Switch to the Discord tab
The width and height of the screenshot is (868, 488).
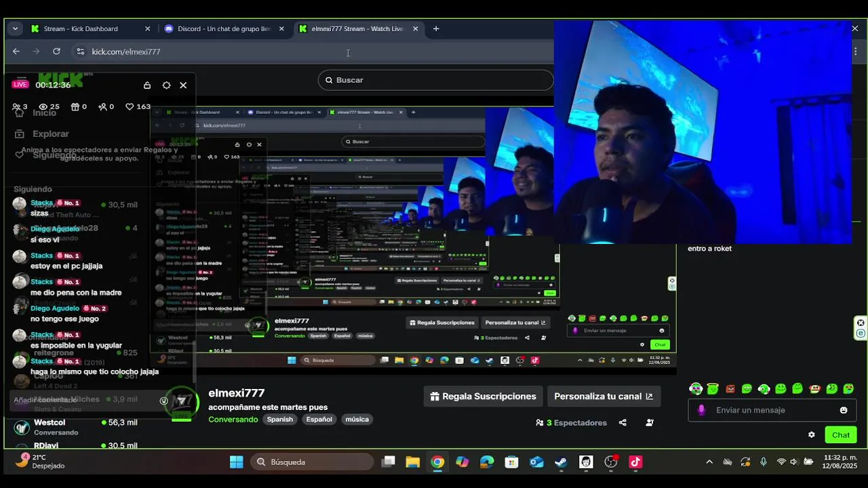[224, 28]
